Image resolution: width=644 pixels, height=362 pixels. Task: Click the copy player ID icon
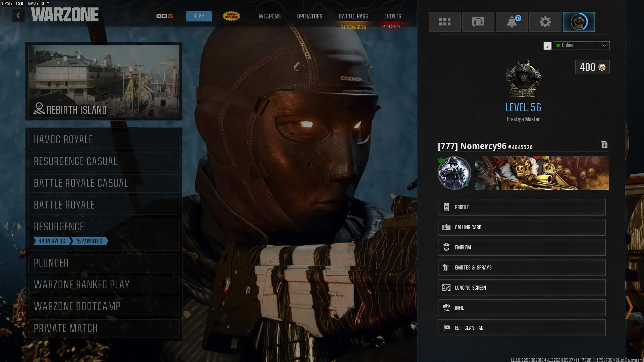coord(604,145)
